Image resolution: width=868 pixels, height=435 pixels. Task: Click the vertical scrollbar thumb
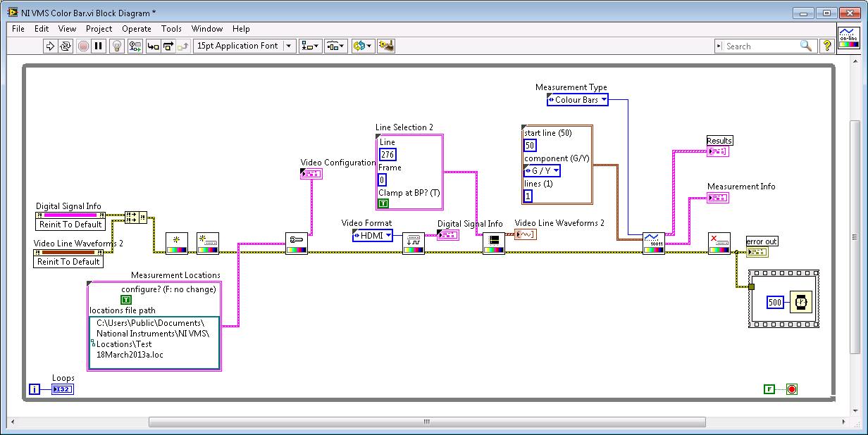coord(856,236)
